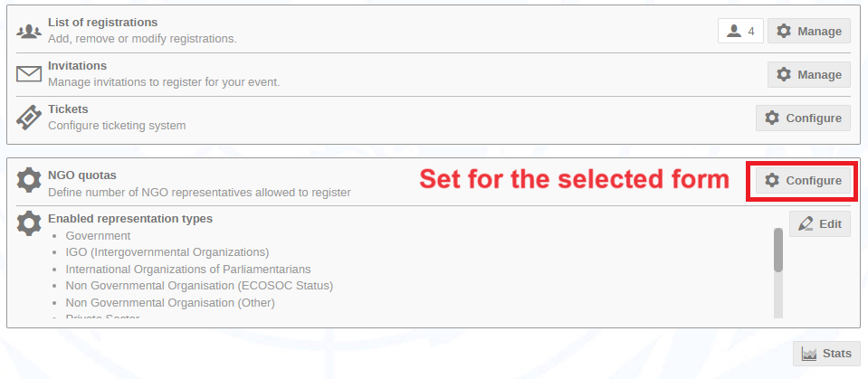Viewport: 868px width, 379px height.
Task: Click the pencil icon on the Edit button
Action: 806,223
